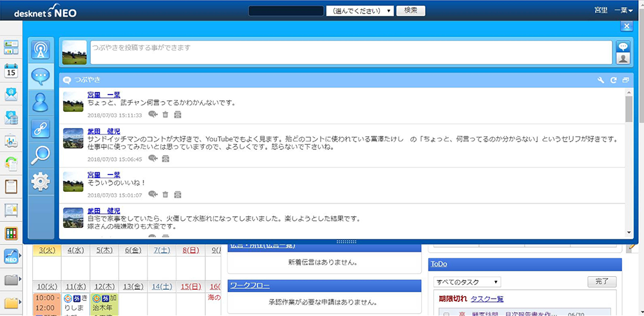
Task: Click the wrench icon in the つぶやき header
Action: click(601, 80)
